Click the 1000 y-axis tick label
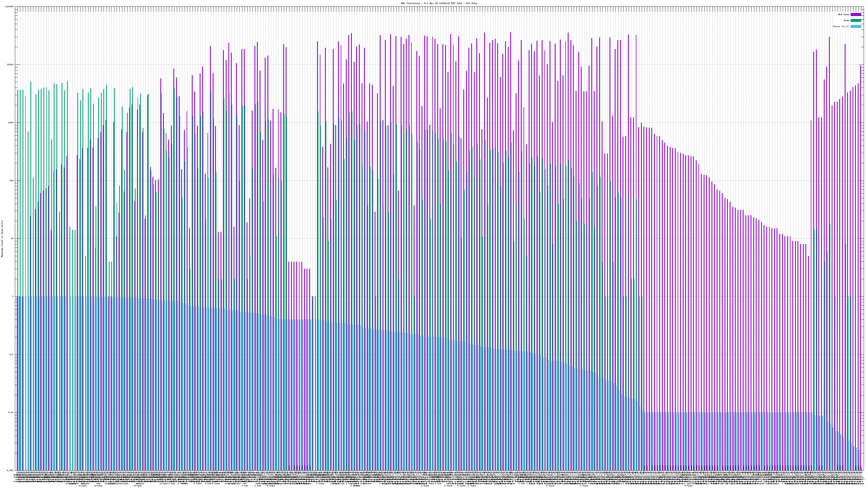 [x=11, y=123]
